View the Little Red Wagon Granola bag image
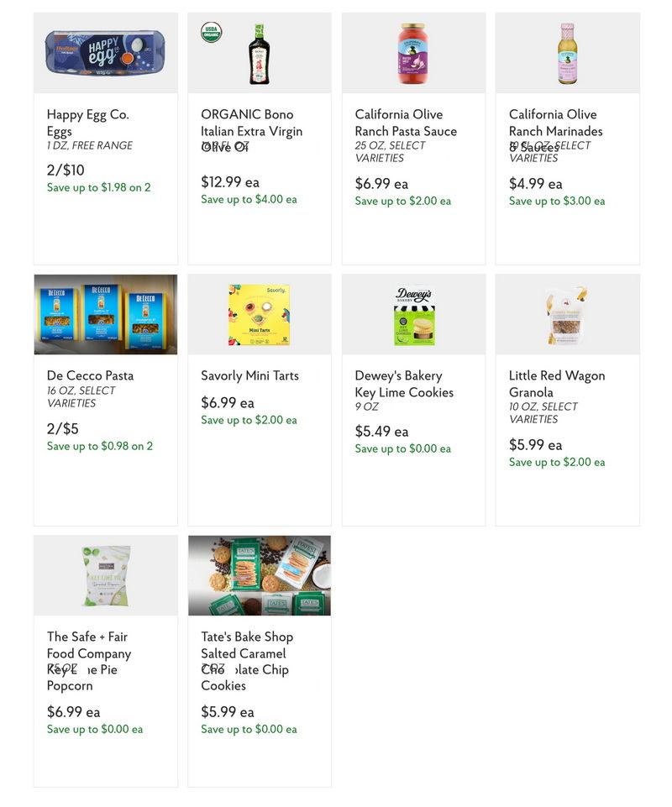672x807 pixels. 566,314
